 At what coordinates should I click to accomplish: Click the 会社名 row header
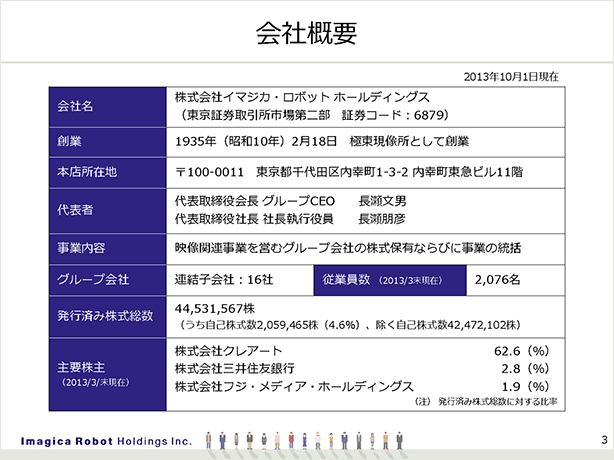(108, 107)
